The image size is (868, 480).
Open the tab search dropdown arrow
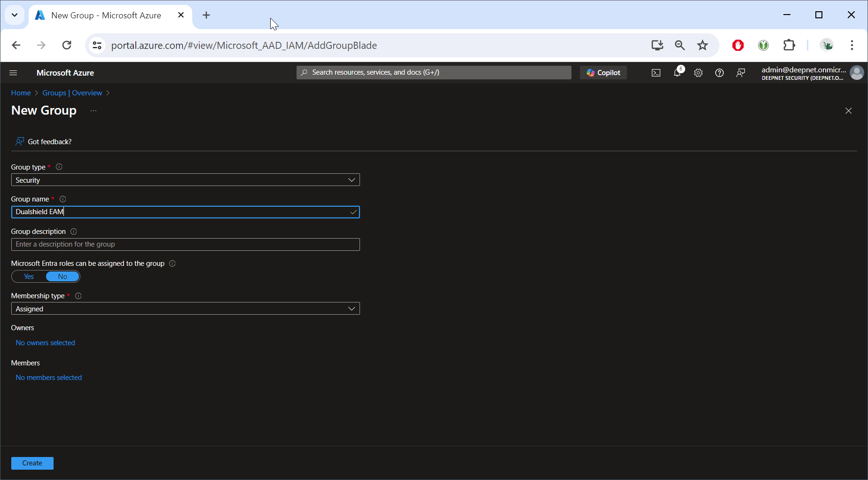(15, 15)
